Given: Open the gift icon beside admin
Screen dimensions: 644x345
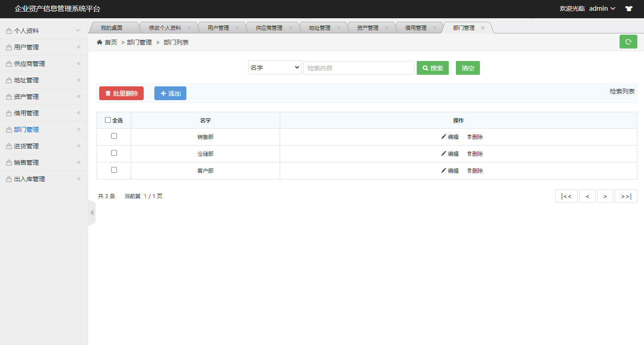Looking at the screenshot, I should [x=629, y=8].
